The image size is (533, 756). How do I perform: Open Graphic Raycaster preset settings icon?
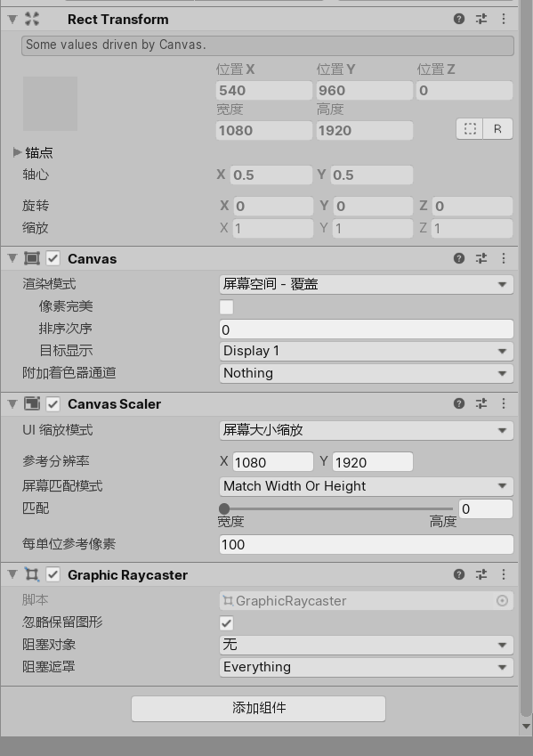click(481, 574)
